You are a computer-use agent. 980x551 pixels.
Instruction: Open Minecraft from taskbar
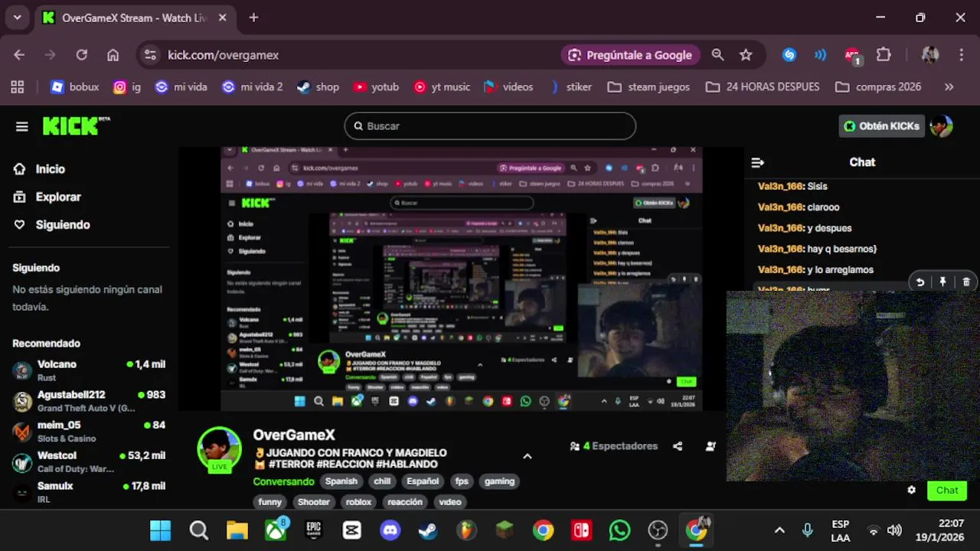505,530
